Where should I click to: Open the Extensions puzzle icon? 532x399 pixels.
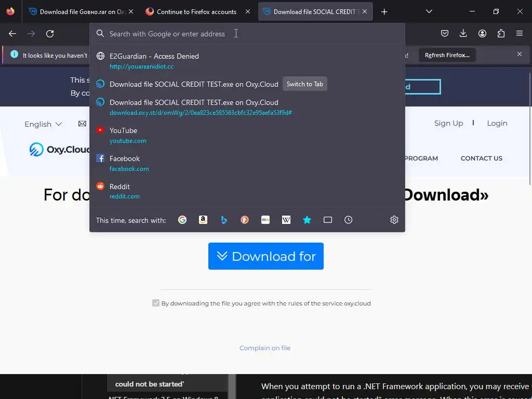tap(501, 33)
